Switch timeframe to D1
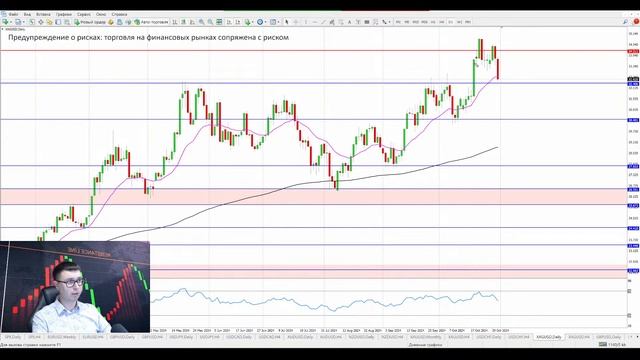The height and width of the screenshot is (360, 640). coord(451,22)
